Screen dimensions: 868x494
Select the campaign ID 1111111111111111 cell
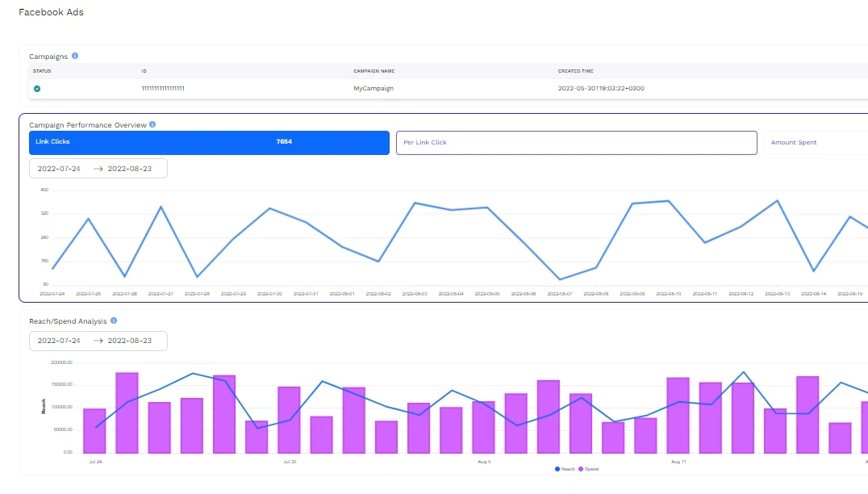[163, 89]
